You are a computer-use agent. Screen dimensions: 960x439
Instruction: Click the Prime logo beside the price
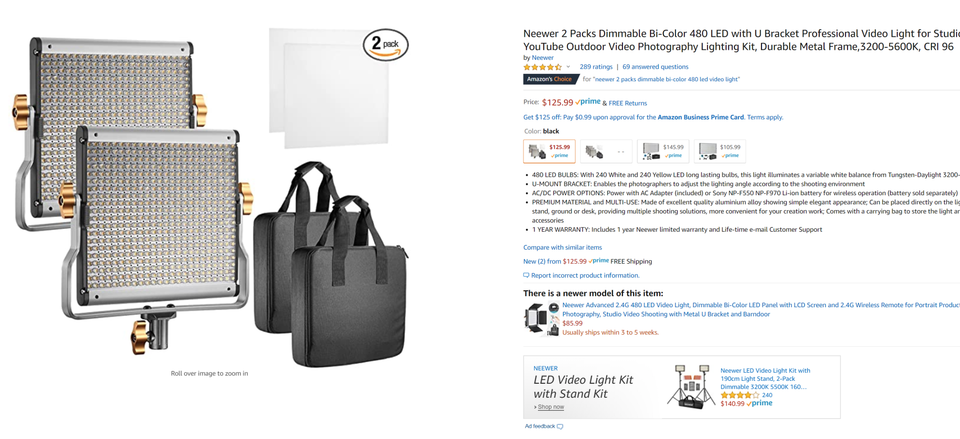pos(588,102)
